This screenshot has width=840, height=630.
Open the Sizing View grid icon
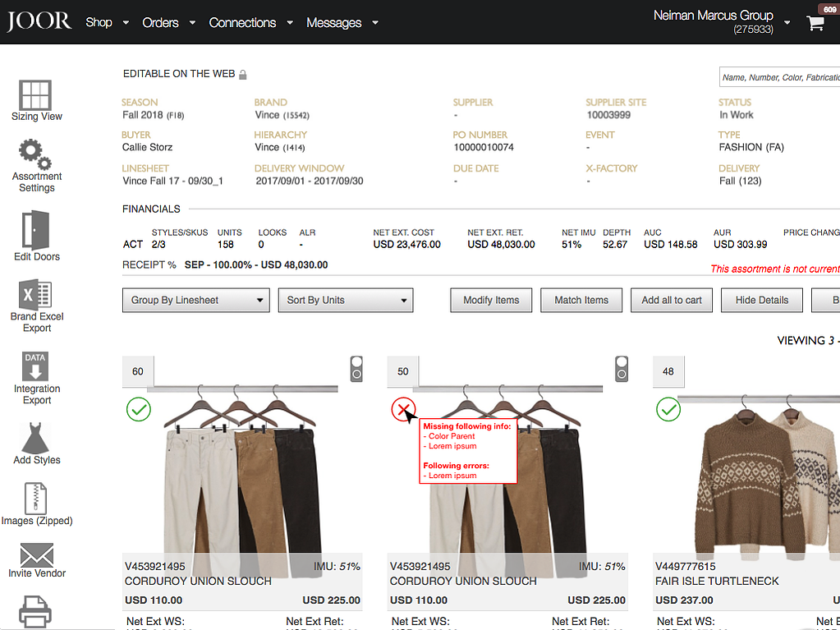(x=35, y=94)
